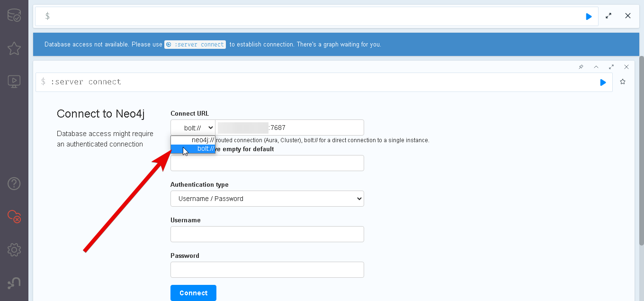Viewport: 644px width, 301px height.
Task: Open the Favorites star in sidebar
Action: (14, 48)
